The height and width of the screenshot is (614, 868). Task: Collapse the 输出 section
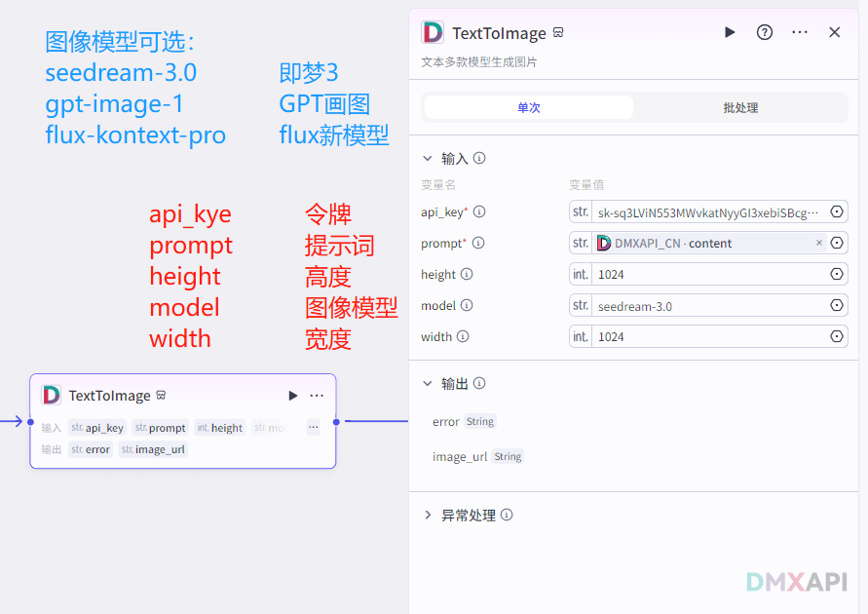427,384
